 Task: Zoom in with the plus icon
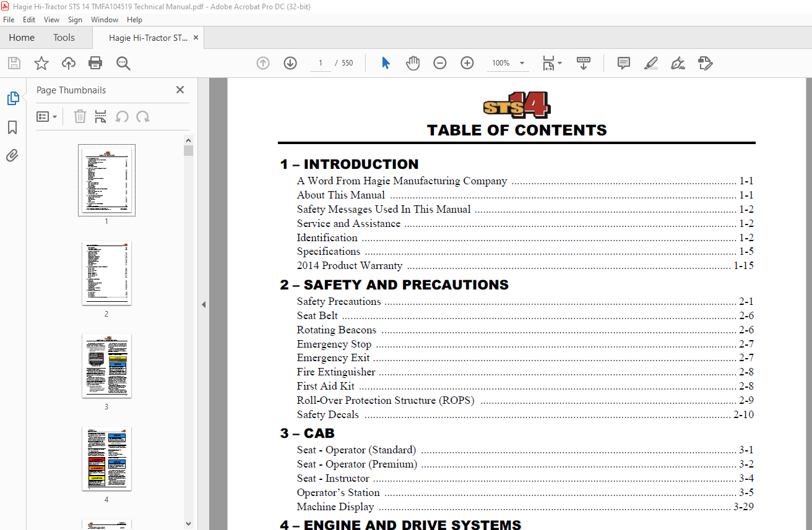(x=467, y=63)
